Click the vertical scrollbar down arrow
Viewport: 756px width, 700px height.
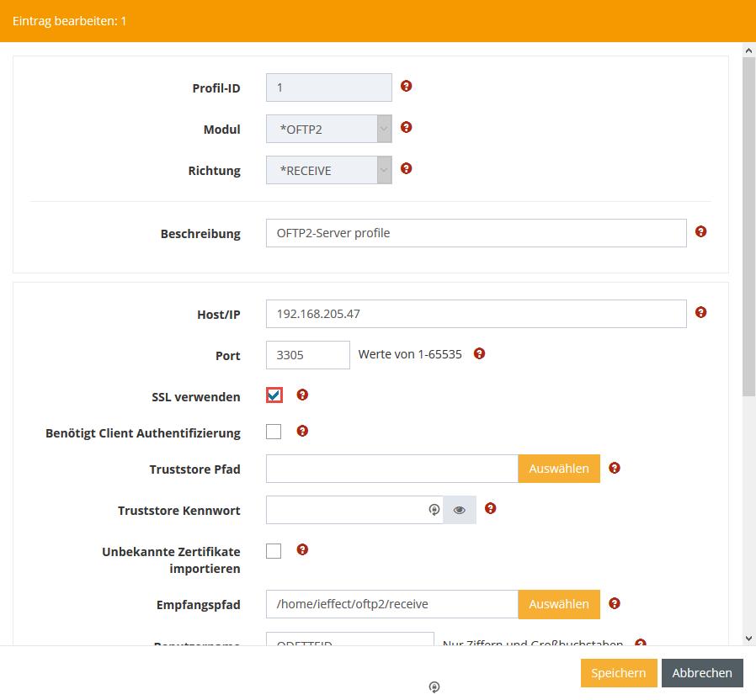[748, 639]
